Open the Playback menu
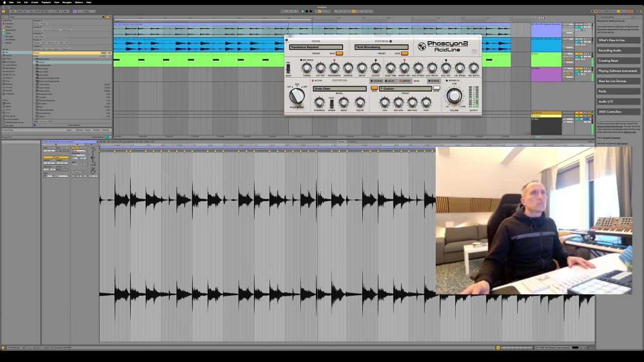Viewport: 644px width, 362px height. click(x=46, y=2)
